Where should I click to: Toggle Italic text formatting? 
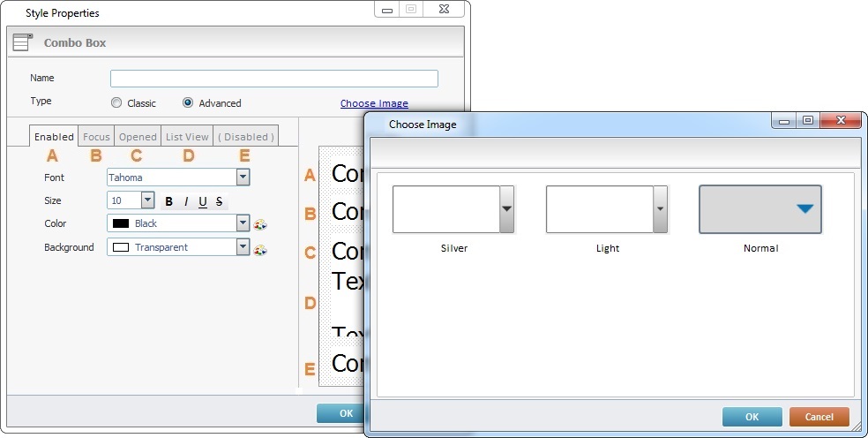[186, 201]
